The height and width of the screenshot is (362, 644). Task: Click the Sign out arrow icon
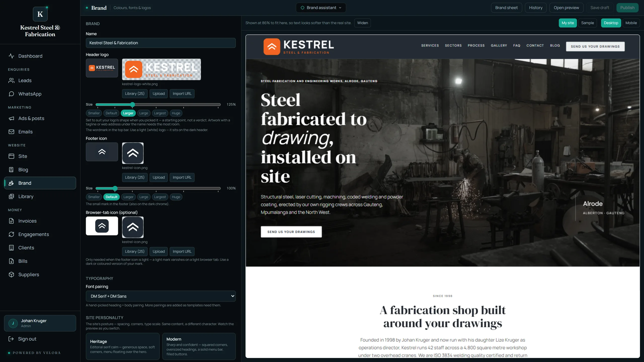coord(11,339)
